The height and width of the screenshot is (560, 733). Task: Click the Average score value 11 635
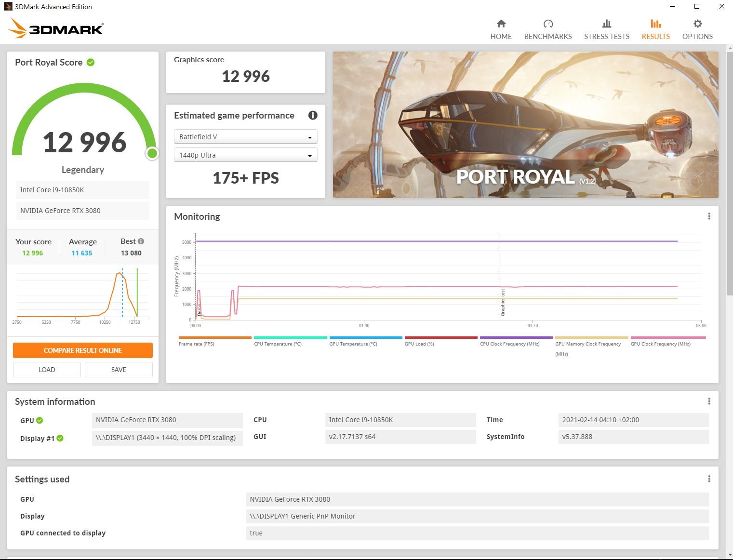(x=82, y=253)
